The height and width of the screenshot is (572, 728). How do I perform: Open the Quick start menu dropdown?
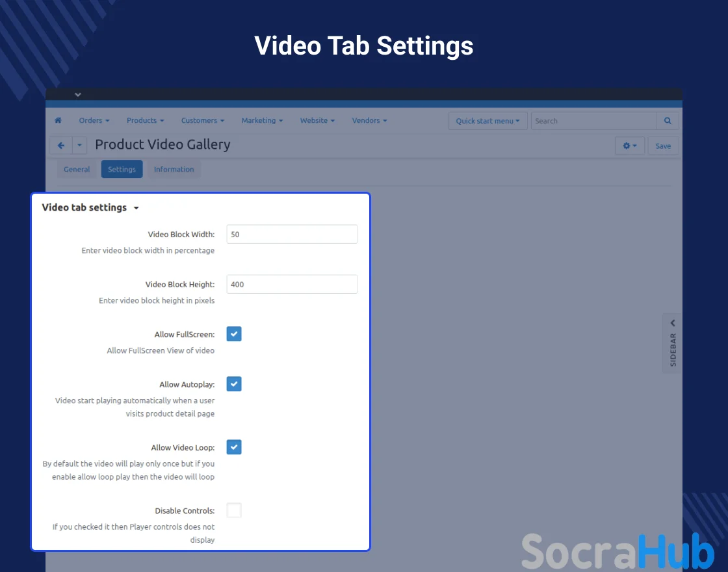click(x=487, y=121)
